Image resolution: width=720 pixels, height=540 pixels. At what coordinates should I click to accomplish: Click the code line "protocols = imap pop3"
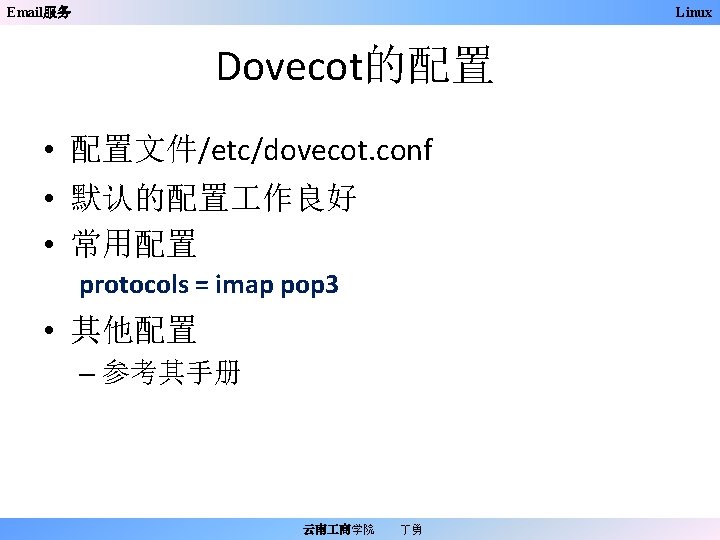click(x=209, y=285)
